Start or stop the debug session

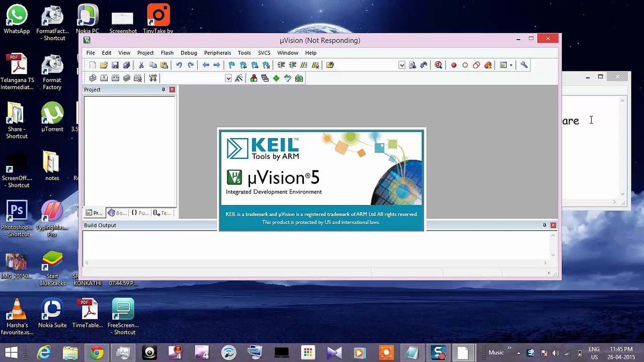tap(439, 65)
